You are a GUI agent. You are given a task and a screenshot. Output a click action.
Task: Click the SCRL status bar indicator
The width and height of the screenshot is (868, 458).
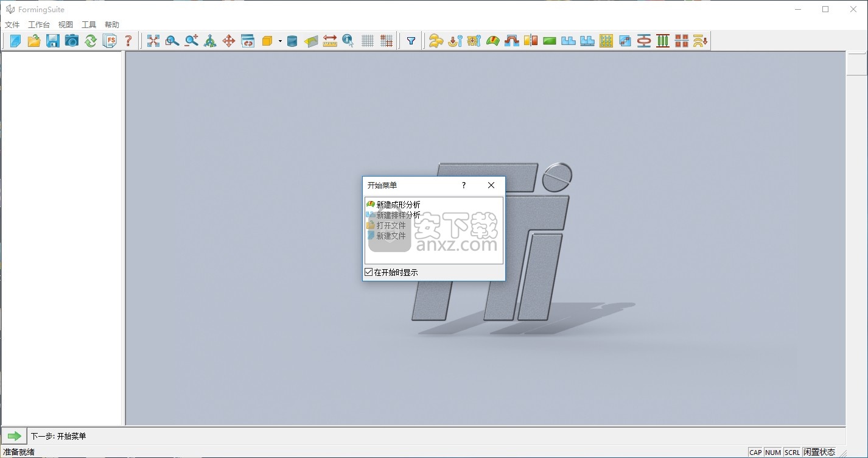pyautogui.click(x=792, y=452)
